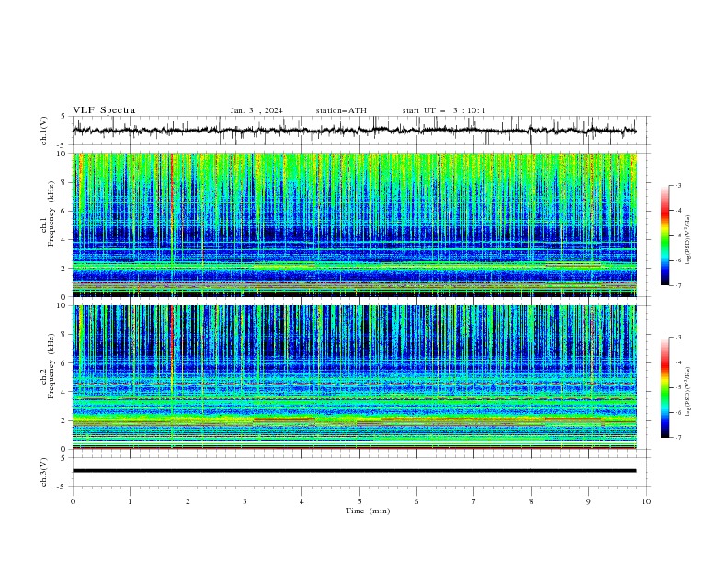Click the 'start UT = 3:10:1' text
Screen dimensions: 728x563
click(444, 110)
